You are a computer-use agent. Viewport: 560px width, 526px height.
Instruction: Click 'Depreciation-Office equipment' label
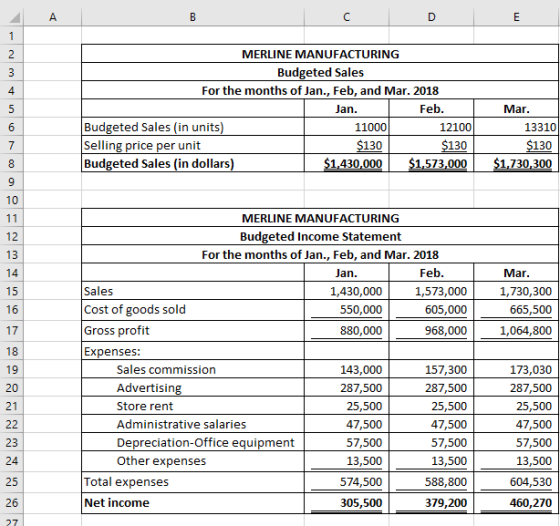click(x=205, y=442)
